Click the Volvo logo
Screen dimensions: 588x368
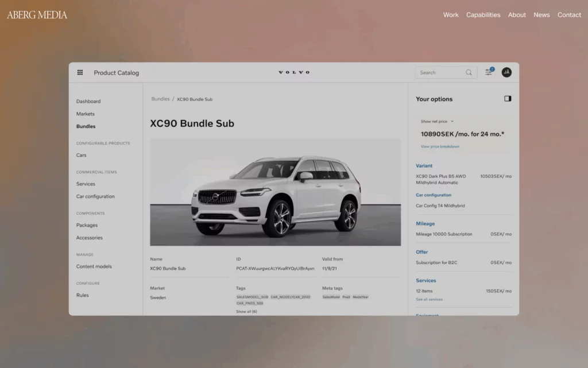coord(294,72)
